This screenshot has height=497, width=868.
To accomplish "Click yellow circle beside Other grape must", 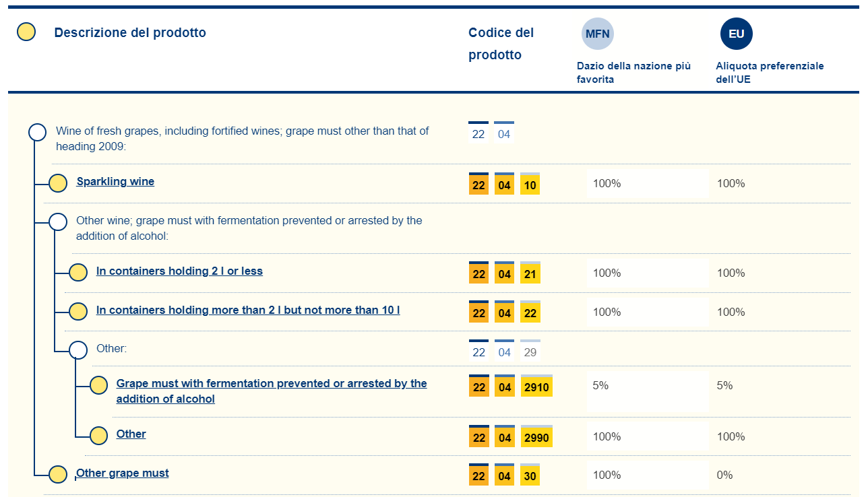I will click(58, 474).
